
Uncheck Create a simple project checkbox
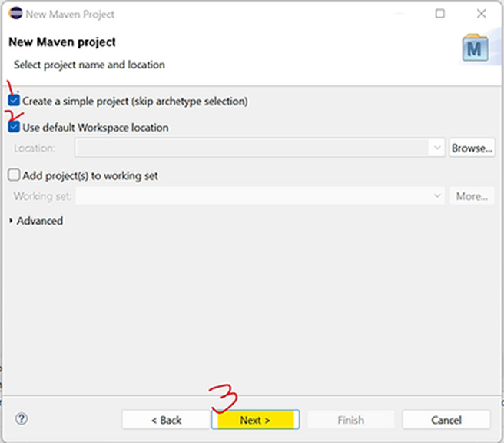coord(14,101)
